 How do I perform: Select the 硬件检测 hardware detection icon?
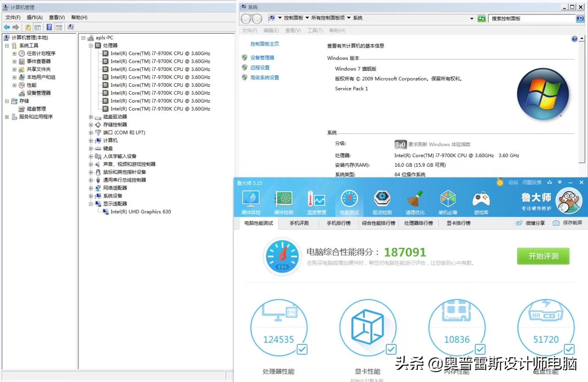coord(283,201)
